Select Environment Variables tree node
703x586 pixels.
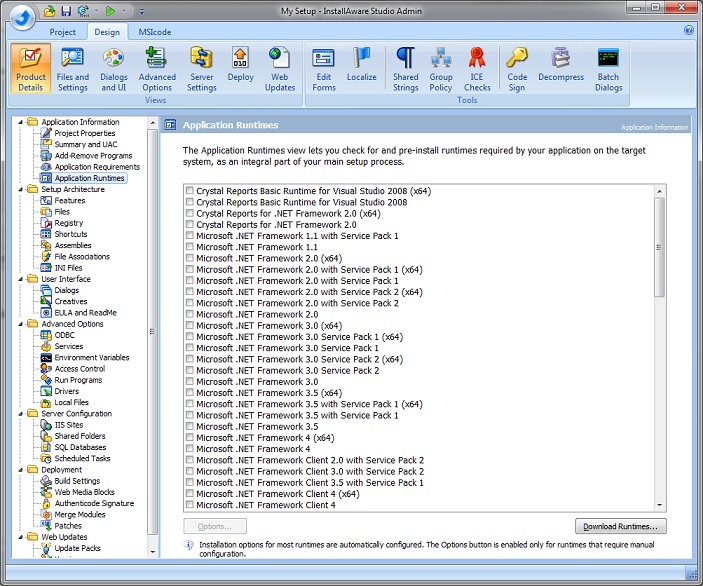tap(92, 357)
